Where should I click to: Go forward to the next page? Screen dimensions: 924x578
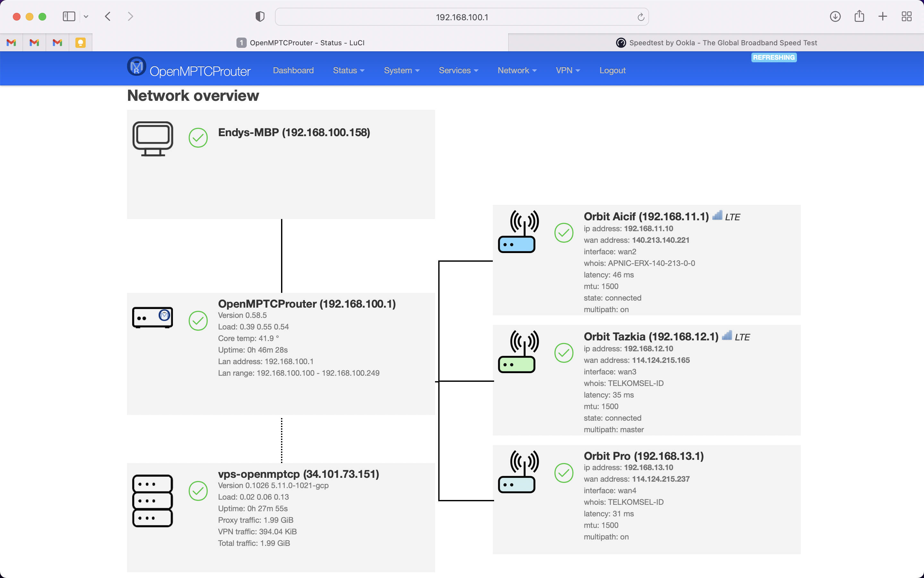coord(131,16)
